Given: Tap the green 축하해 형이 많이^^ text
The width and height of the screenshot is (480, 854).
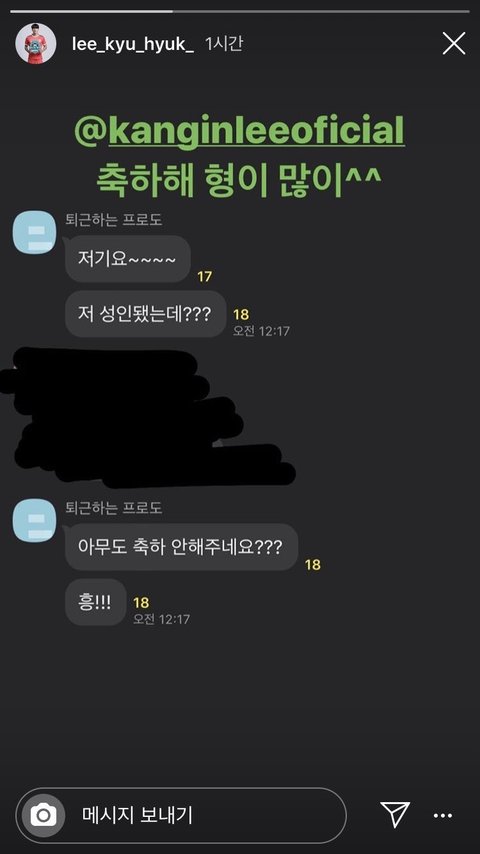Looking at the screenshot, I should click(x=239, y=179).
